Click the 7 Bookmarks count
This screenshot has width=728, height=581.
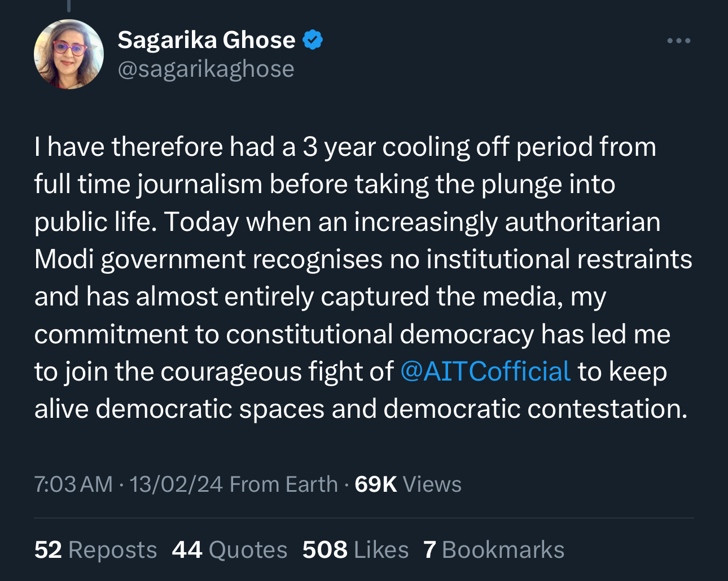494,550
